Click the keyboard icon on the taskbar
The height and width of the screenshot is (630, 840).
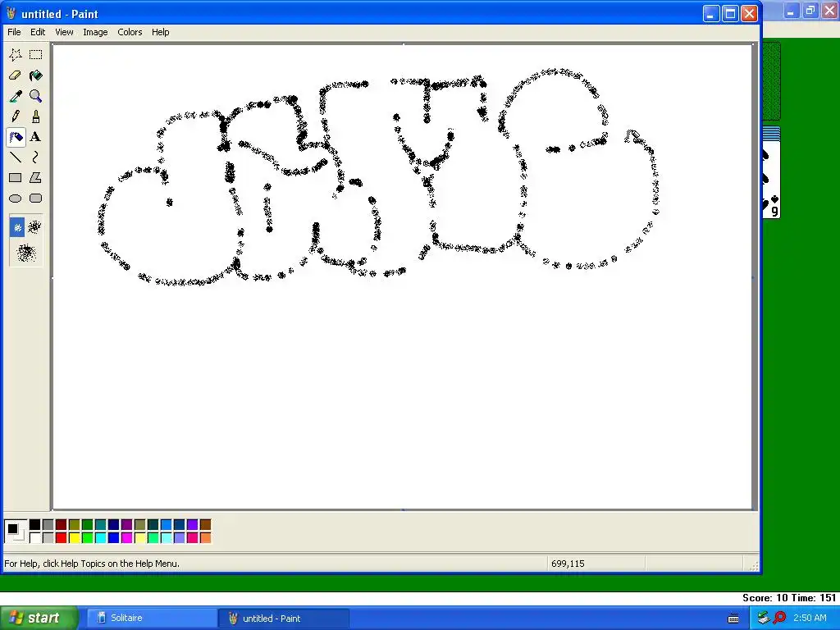click(x=733, y=619)
